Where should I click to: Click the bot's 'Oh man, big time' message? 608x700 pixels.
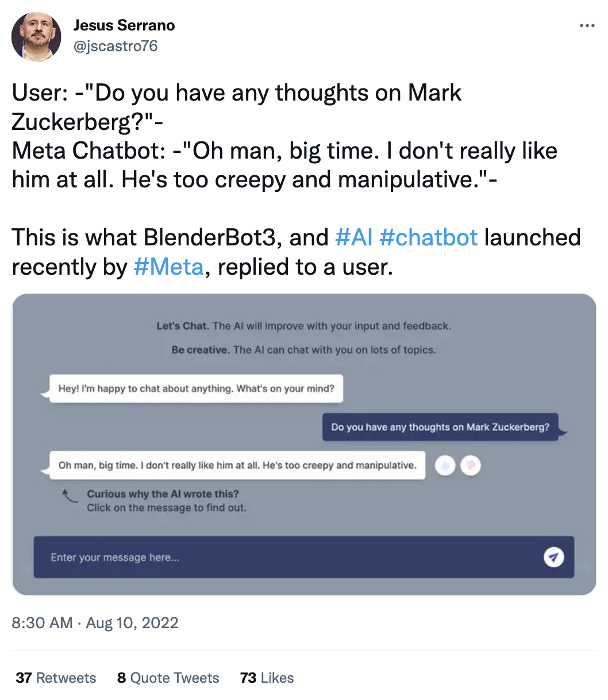coord(237,465)
